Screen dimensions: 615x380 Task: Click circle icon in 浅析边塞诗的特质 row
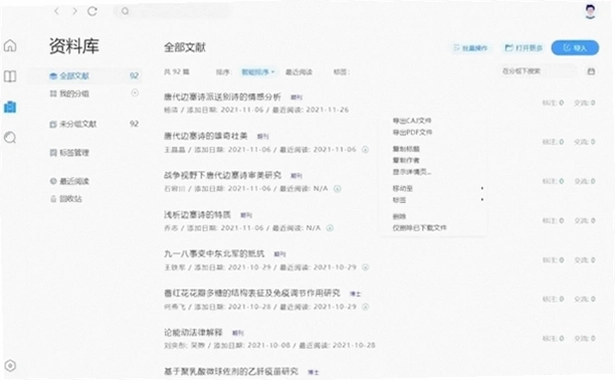click(330, 228)
